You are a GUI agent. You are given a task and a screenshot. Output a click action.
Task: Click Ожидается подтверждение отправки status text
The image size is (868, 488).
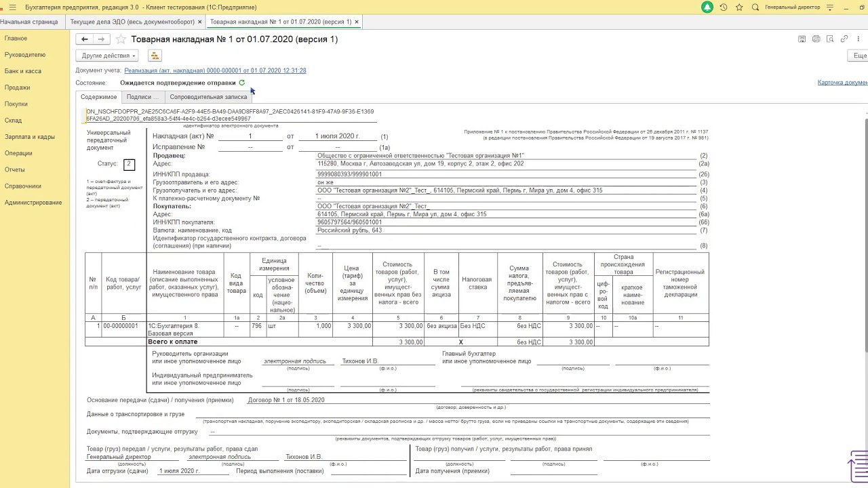(x=178, y=83)
